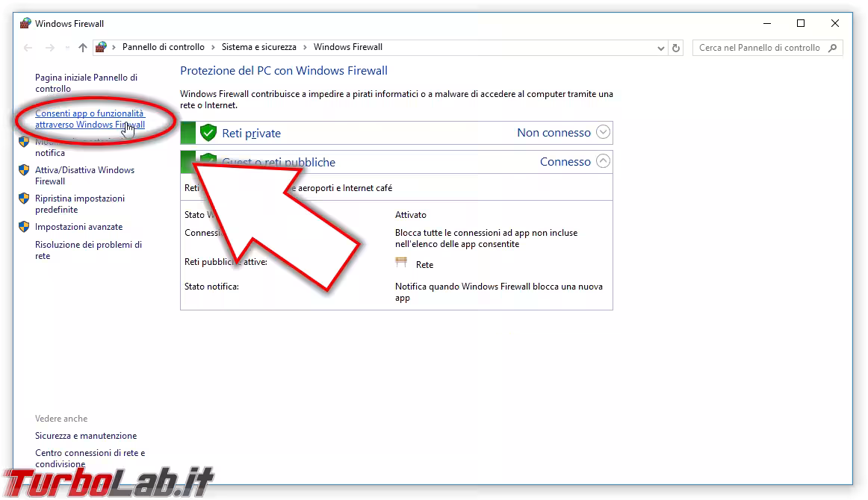Click the Forward navigation arrow
This screenshot has width=868, height=500.
(50, 48)
